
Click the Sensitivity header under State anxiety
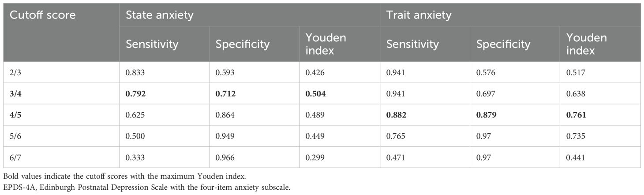[152, 44]
